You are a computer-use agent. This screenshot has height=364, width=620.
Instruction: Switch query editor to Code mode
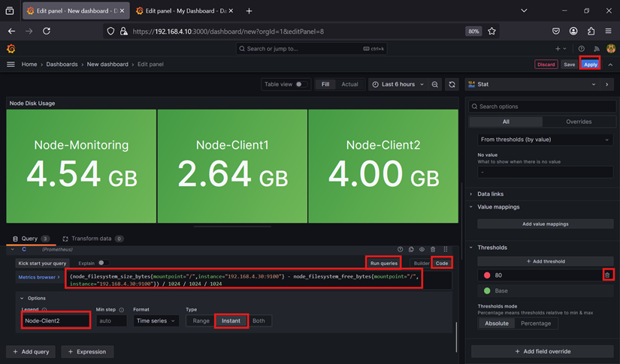click(442, 263)
